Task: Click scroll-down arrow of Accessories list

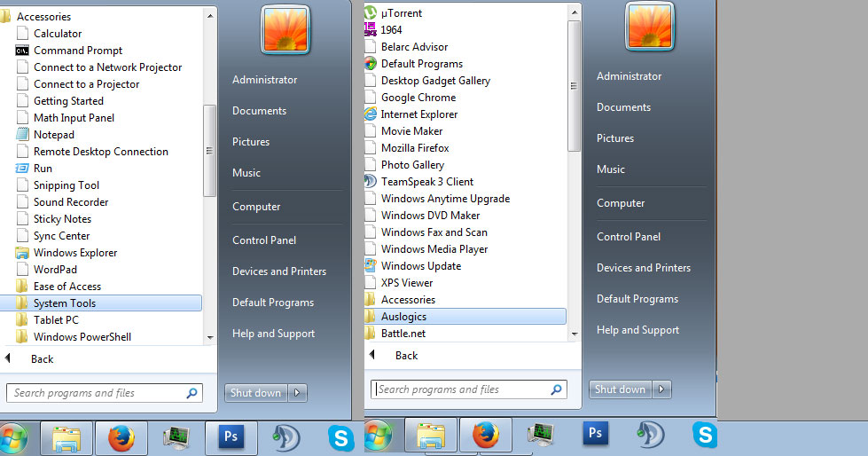Action: pos(210,337)
